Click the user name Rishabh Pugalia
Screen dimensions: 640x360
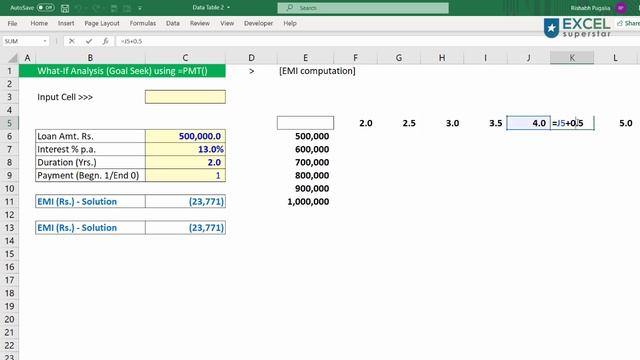(x=590, y=8)
